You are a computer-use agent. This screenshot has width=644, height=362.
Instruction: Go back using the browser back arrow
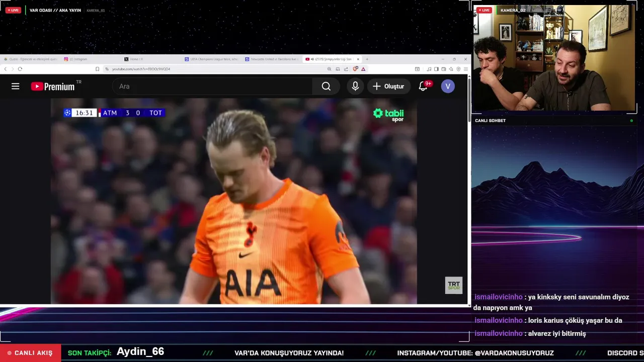tap(6, 69)
